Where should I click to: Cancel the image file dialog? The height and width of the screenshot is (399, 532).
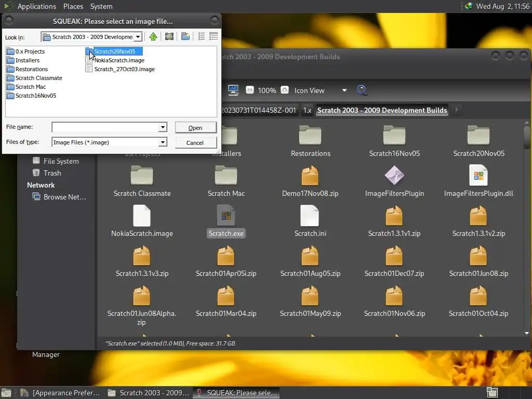195,142
